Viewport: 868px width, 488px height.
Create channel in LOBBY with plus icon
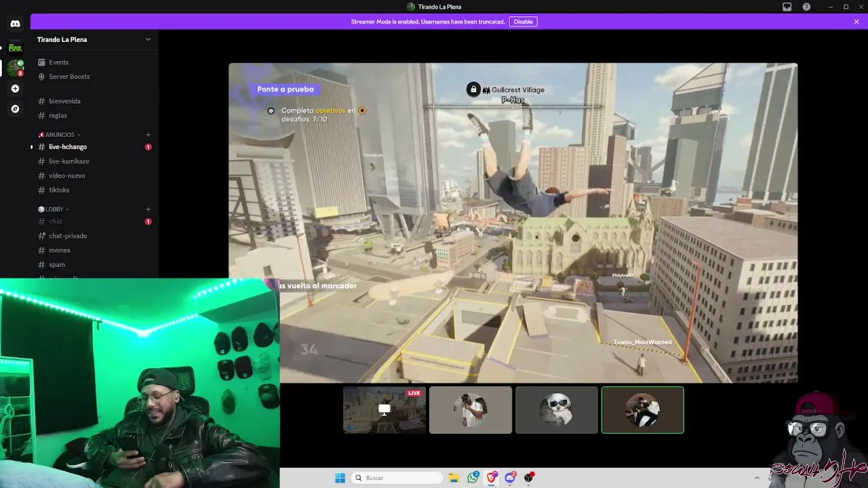pos(148,209)
